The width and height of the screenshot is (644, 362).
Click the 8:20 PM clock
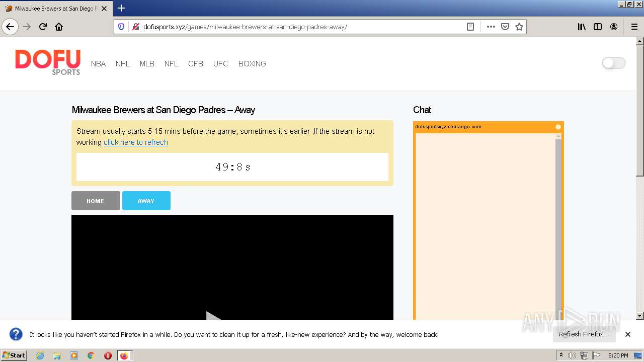618,355
